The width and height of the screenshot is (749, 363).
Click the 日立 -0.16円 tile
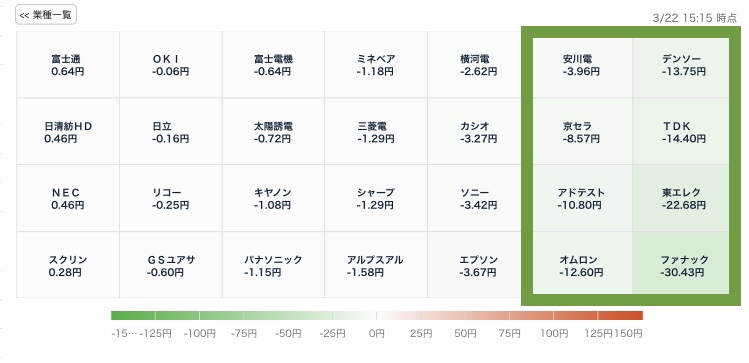pyautogui.click(x=171, y=131)
